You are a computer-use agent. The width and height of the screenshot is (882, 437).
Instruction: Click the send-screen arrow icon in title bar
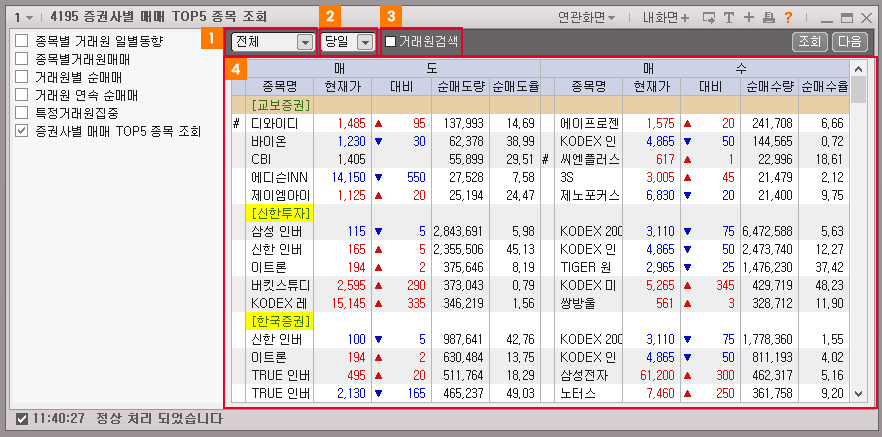pyautogui.click(x=710, y=17)
